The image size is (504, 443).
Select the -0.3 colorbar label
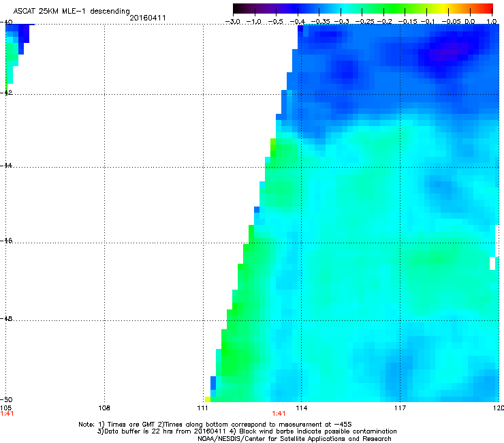pyautogui.click(x=341, y=22)
